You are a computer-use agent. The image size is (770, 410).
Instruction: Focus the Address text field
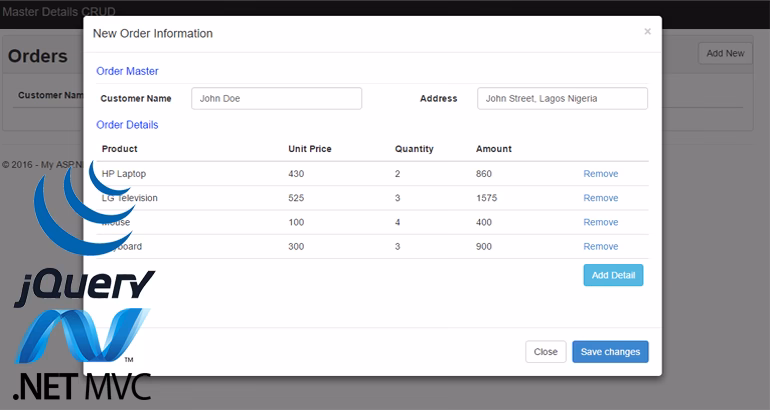pos(562,98)
